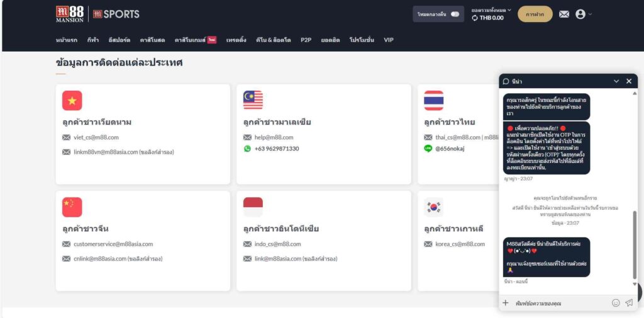This screenshot has height=318, width=644.
Task: Click envelope icon beside viet_cs@m88.com
Action: tap(67, 137)
